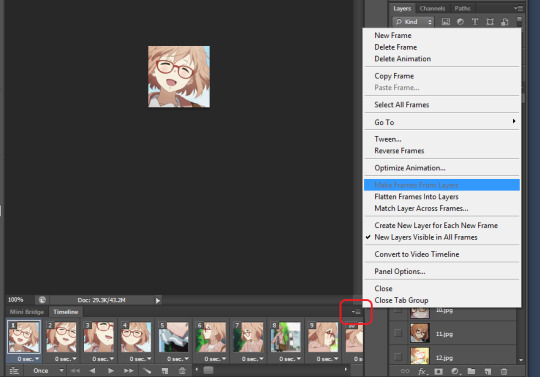Open the Layers panel flyout menu icon
The image size is (540, 377).
pyautogui.click(x=518, y=8)
